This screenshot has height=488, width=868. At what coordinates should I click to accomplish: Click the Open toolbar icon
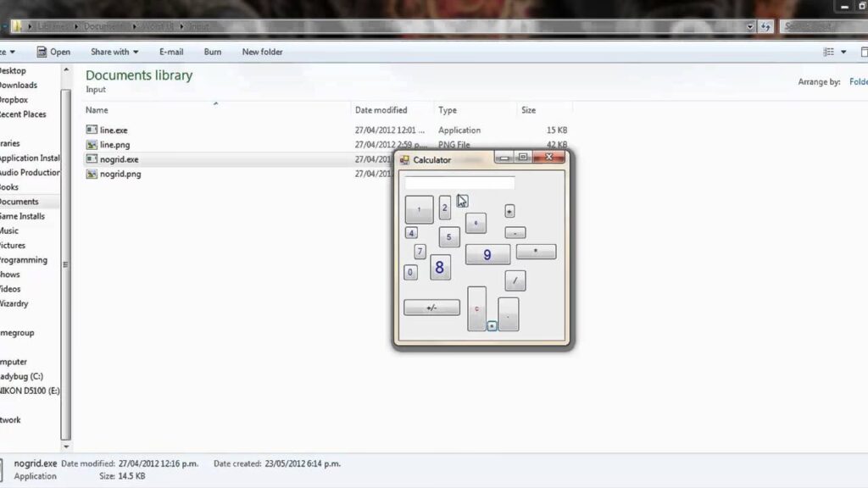pos(42,52)
